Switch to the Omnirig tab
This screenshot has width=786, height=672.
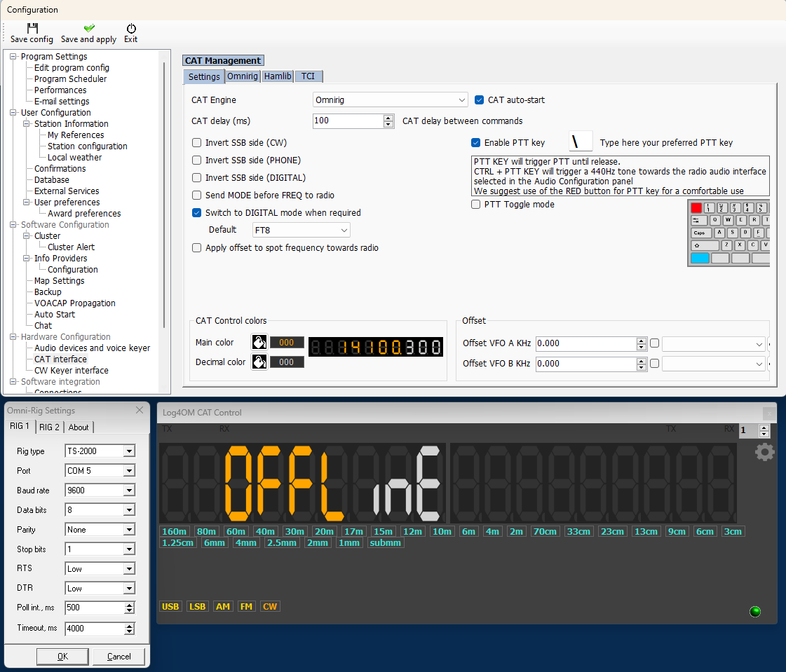point(243,76)
